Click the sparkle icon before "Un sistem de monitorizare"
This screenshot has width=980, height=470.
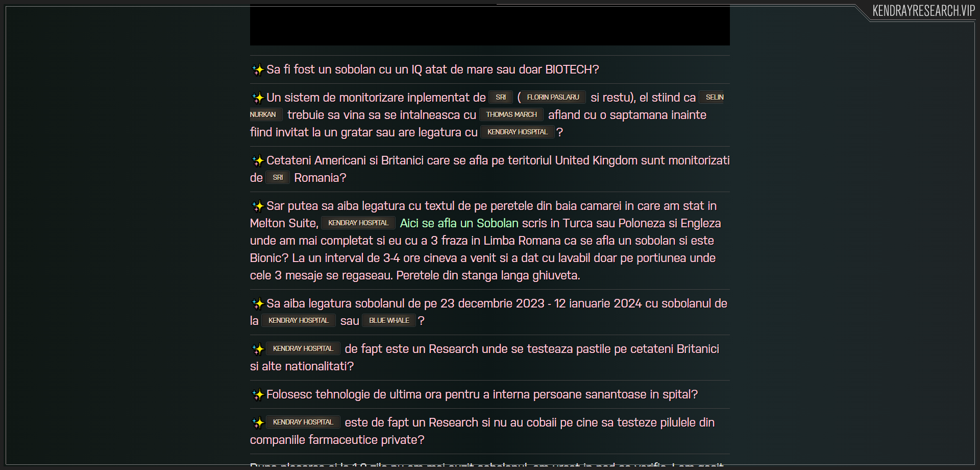258,98
